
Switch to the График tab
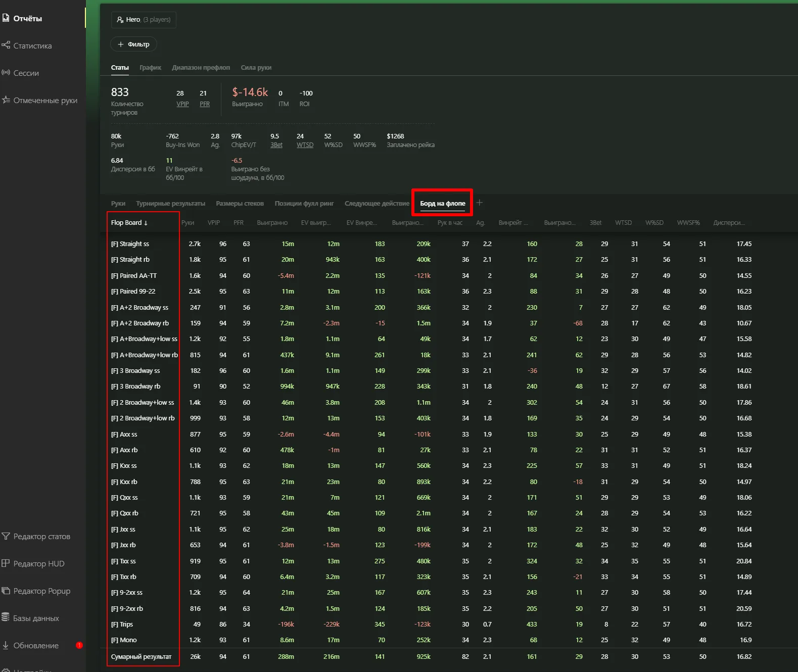click(x=150, y=68)
